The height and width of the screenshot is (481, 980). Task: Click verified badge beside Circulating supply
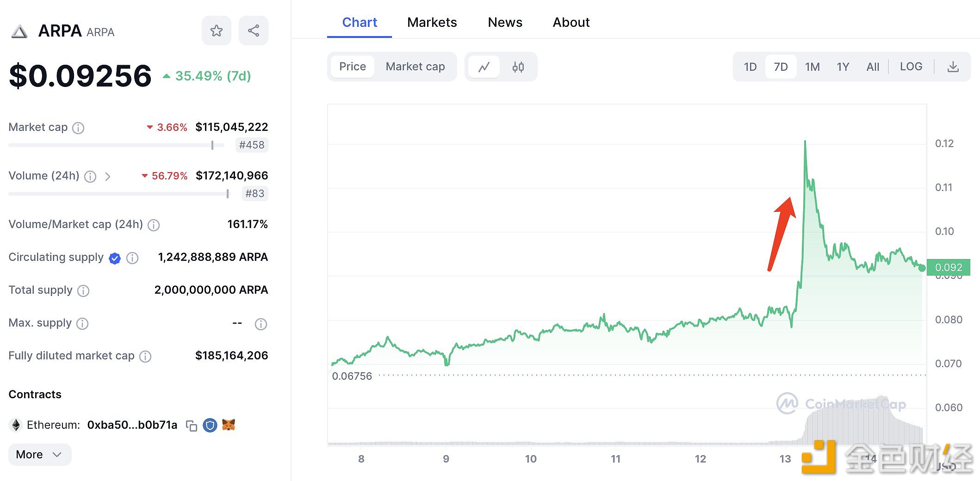[115, 258]
